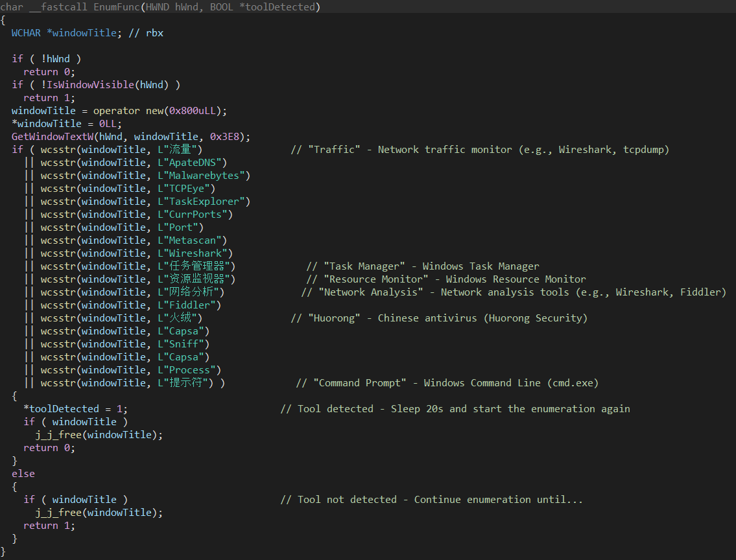
Task: Select the L"Malwarebytes" string literal
Action: pos(202,176)
